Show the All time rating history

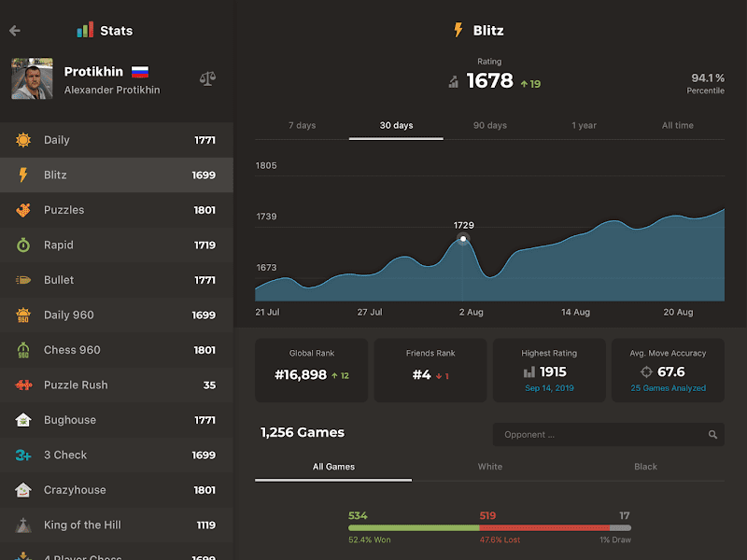678,126
